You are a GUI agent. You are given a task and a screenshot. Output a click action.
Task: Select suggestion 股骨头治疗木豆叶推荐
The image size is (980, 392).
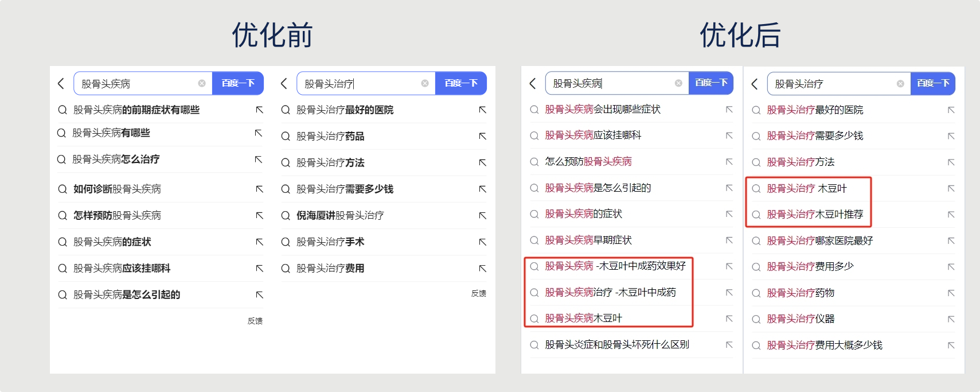[815, 214]
